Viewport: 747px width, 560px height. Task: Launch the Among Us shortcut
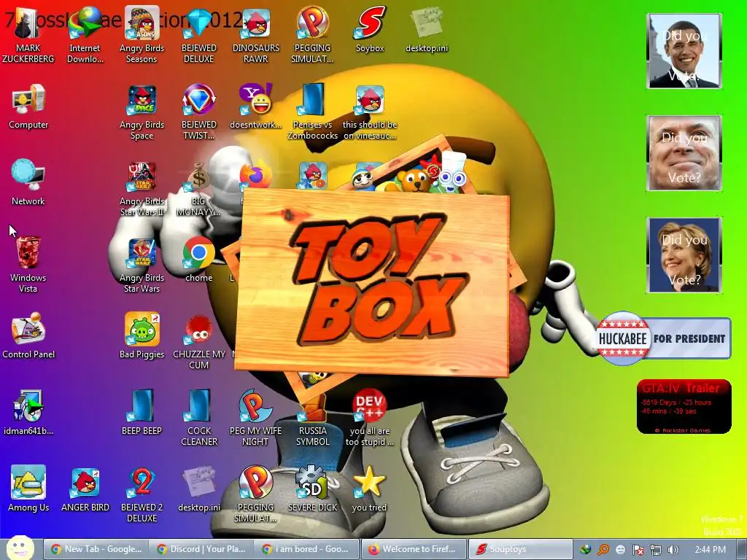click(x=28, y=489)
